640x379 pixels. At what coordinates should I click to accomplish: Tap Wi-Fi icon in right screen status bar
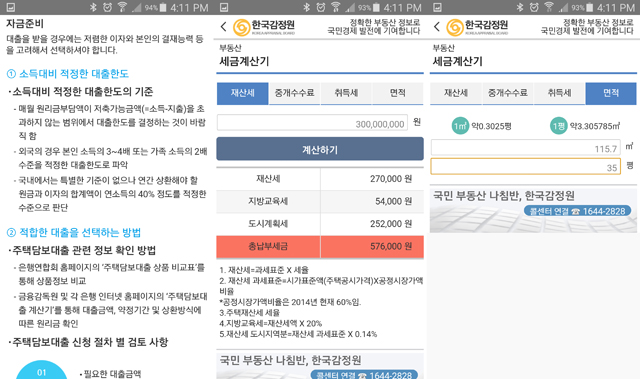[549, 7]
